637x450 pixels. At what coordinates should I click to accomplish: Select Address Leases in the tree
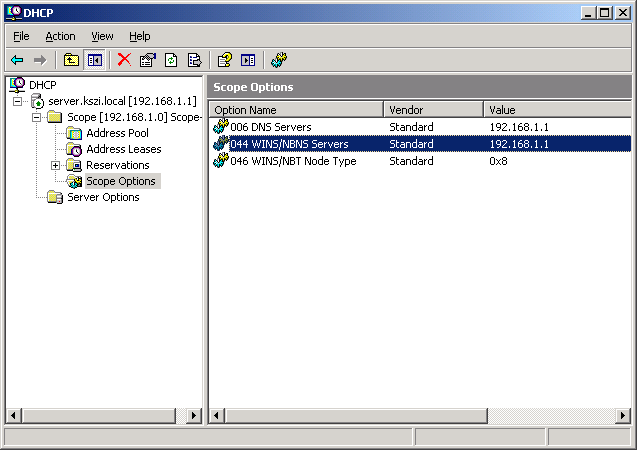[x=124, y=149]
